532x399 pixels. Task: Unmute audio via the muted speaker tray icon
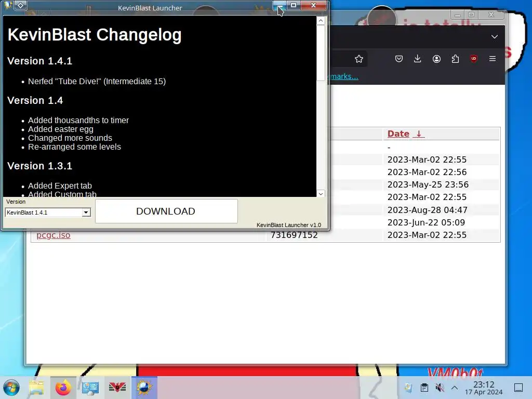[x=440, y=388]
